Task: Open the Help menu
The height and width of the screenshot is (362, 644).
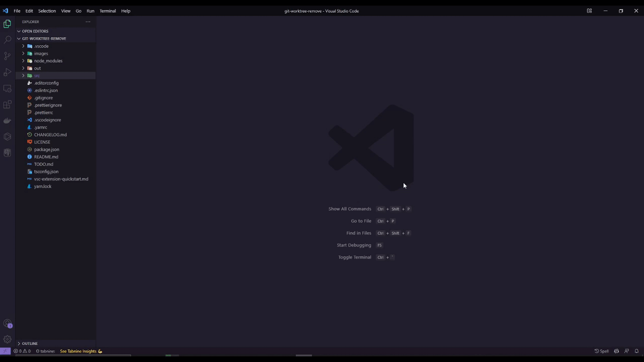Action: (x=126, y=11)
